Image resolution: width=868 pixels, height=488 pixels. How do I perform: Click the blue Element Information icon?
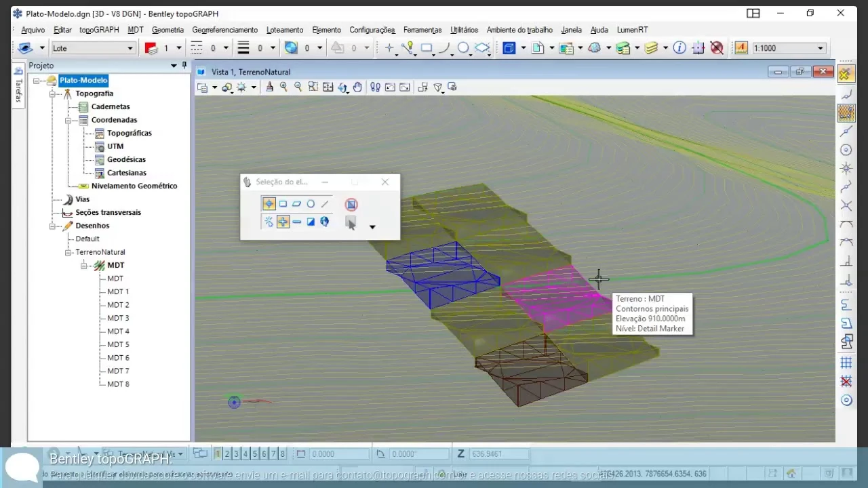tap(679, 48)
